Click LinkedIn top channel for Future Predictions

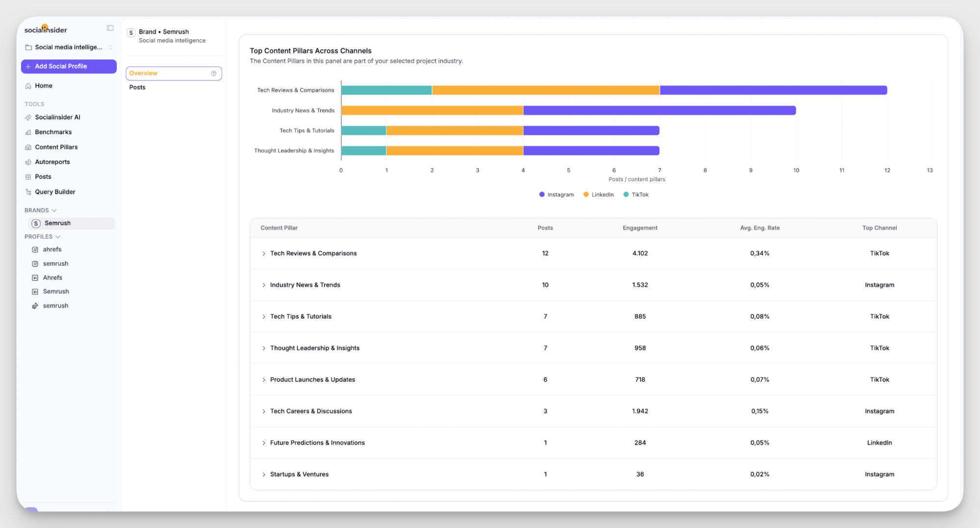click(879, 443)
